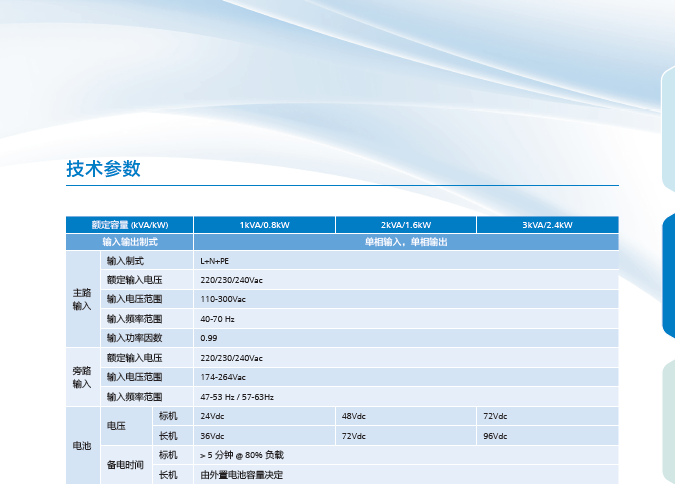Click the 0.99 power factor value

click(209, 338)
